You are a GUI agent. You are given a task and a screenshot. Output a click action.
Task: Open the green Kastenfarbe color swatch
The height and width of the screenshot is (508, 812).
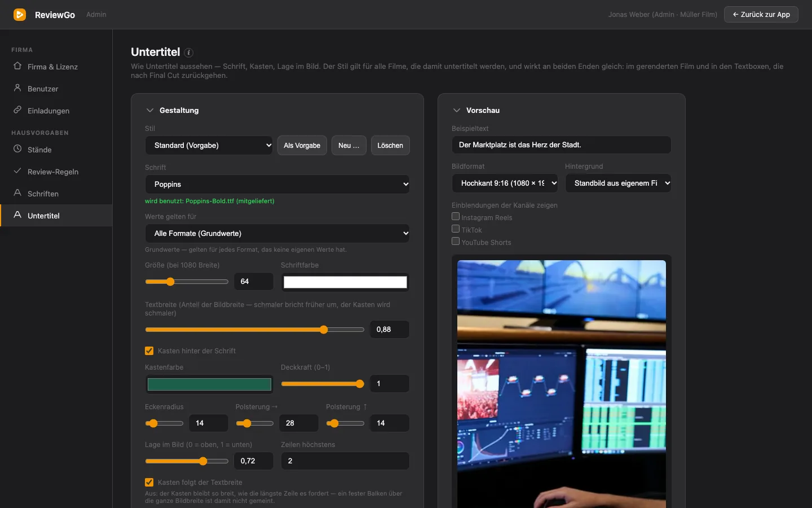tap(209, 384)
